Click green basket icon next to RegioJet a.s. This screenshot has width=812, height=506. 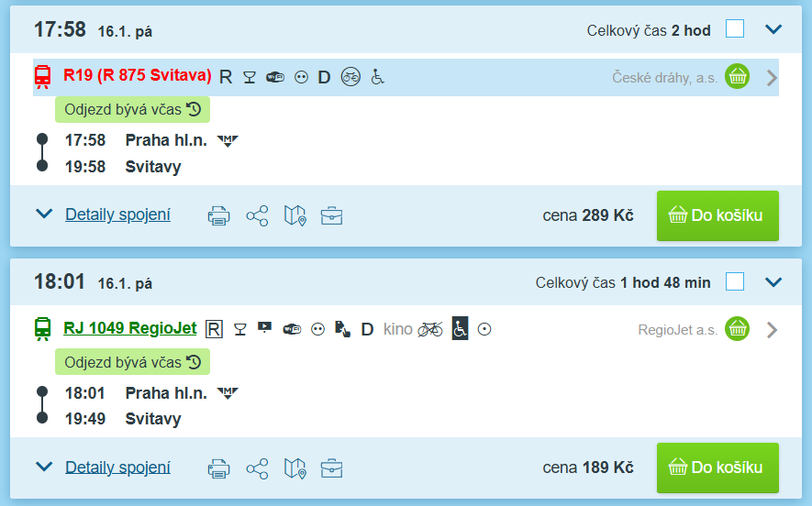[737, 329]
